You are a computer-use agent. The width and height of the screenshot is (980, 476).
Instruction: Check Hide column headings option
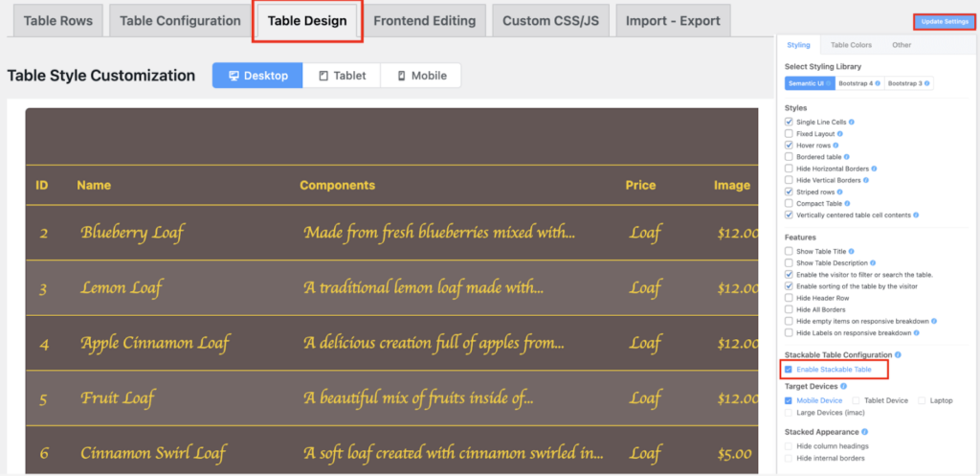tap(789, 446)
